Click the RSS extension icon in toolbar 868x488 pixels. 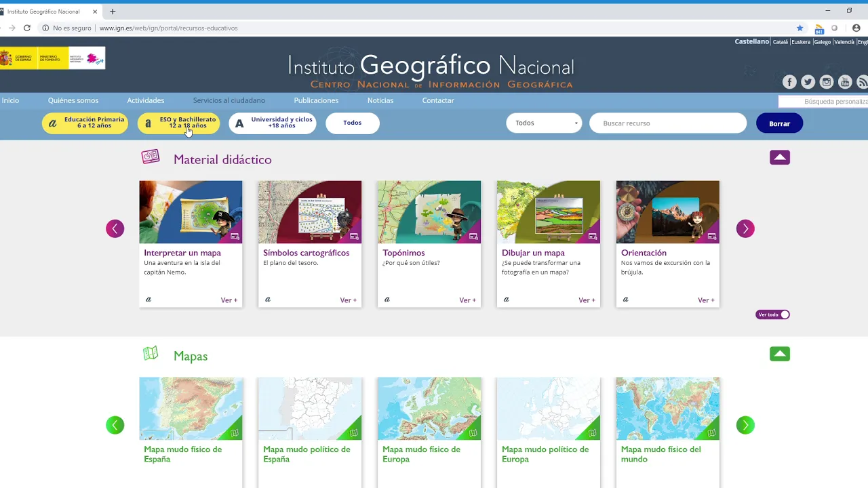tap(819, 28)
